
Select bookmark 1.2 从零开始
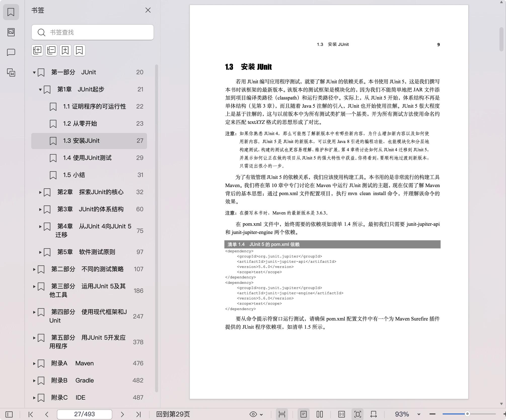(89, 124)
